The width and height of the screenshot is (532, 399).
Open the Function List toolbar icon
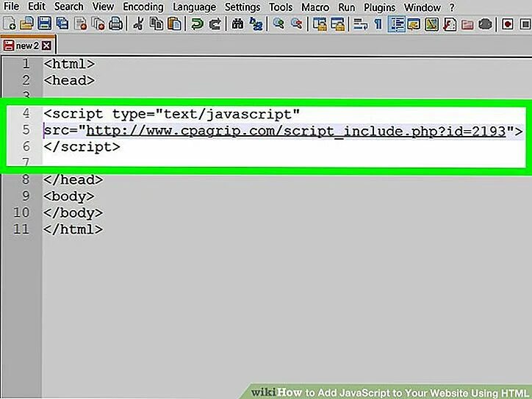point(450,24)
